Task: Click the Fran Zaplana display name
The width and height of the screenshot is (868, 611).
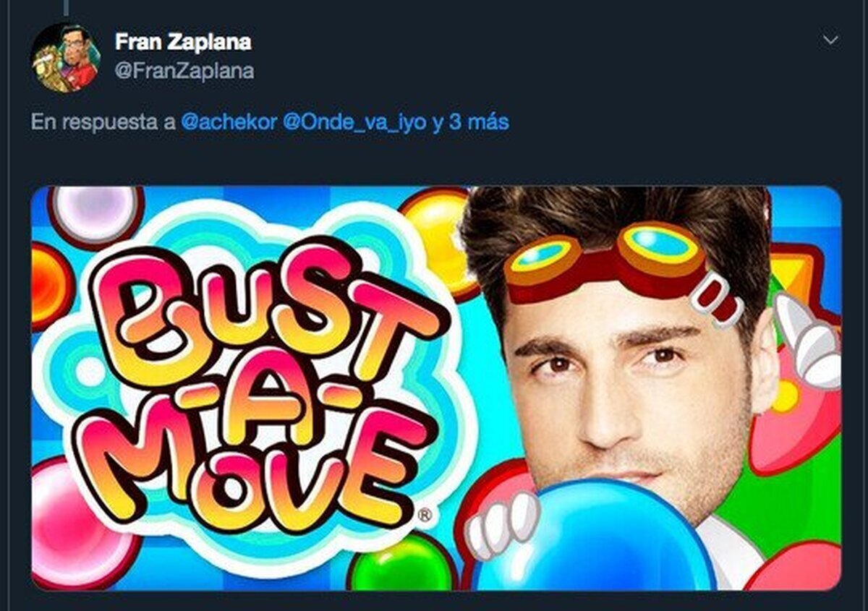Action: point(183,42)
